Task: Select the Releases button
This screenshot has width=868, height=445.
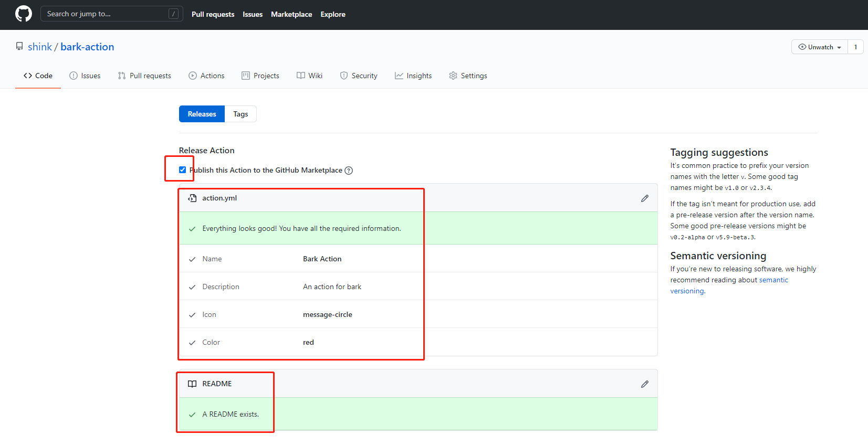Action: [x=202, y=114]
